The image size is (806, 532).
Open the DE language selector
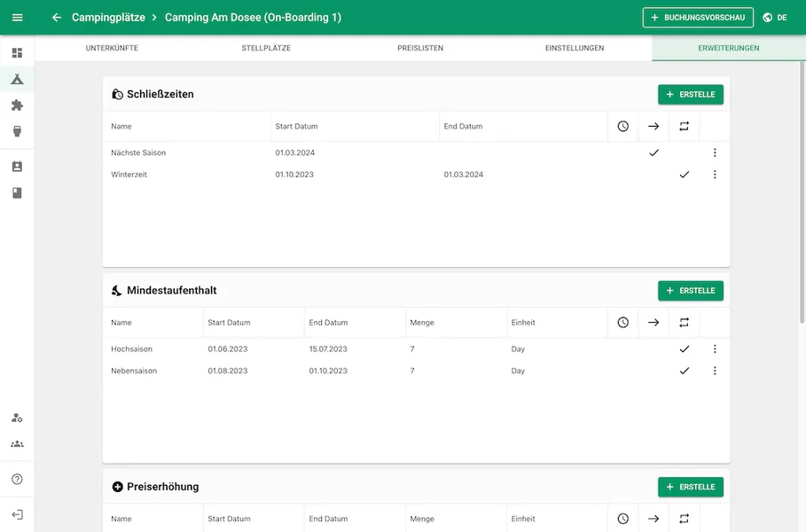pos(775,18)
